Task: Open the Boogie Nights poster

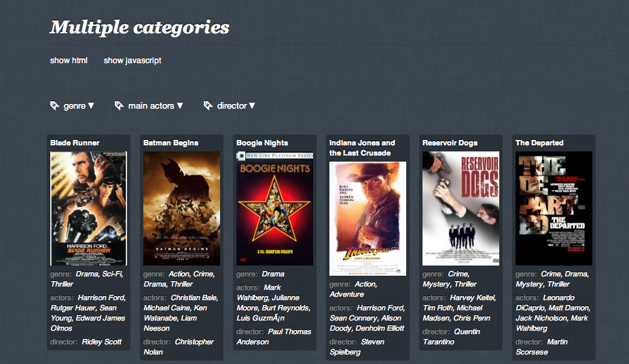Action: (x=275, y=208)
